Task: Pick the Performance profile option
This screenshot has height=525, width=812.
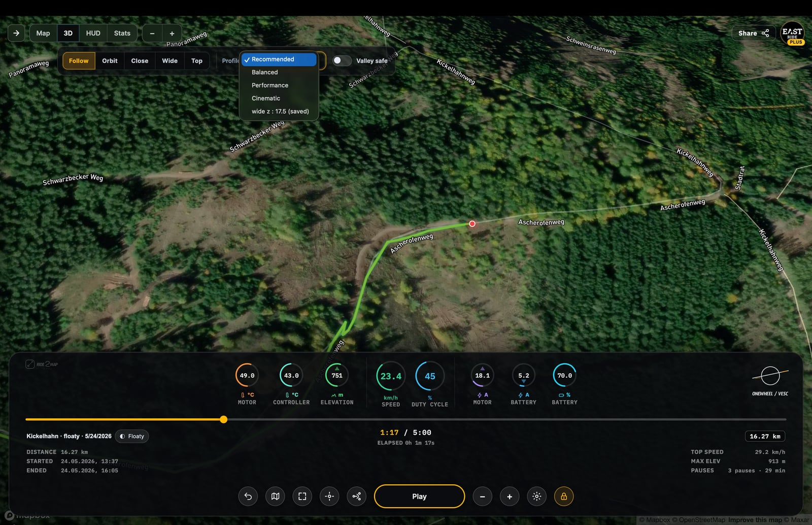Action: (x=279, y=85)
